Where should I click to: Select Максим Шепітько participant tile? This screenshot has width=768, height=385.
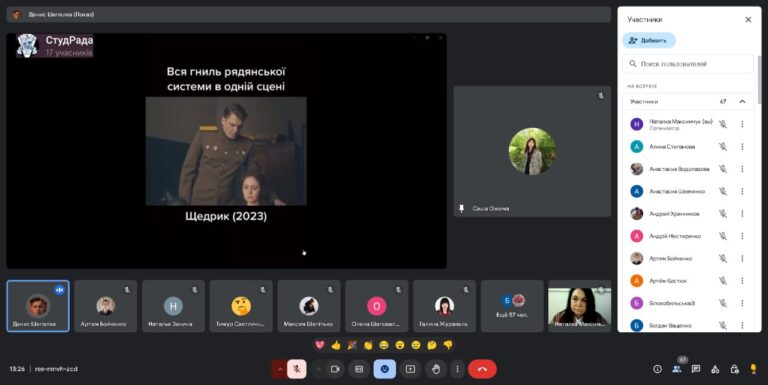309,306
